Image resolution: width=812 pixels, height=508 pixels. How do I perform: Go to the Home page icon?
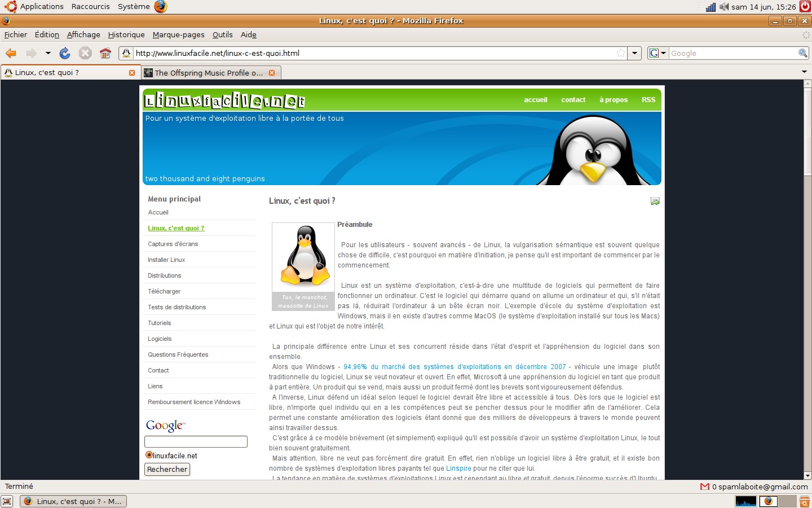[105, 53]
